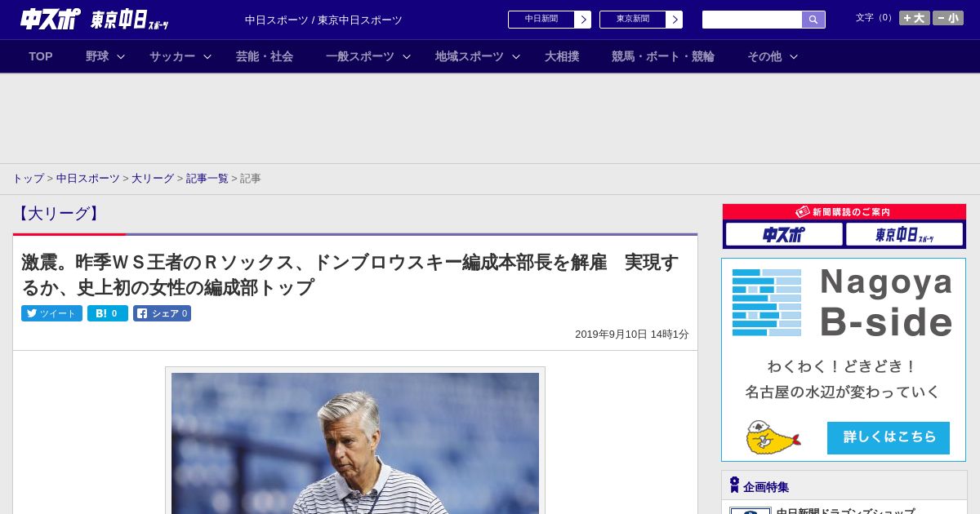Expand the サッカー dropdown chevron
This screenshot has width=980, height=514.
click(x=207, y=56)
